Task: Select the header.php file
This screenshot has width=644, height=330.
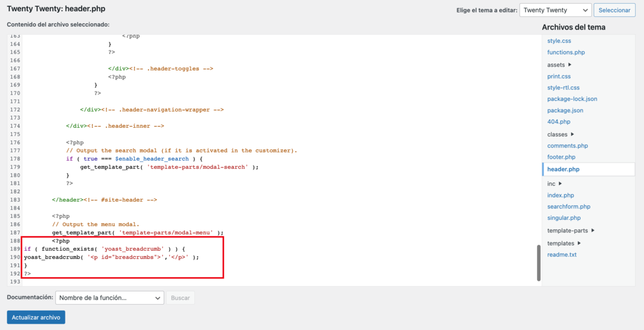Action: [x=563, y=169]
